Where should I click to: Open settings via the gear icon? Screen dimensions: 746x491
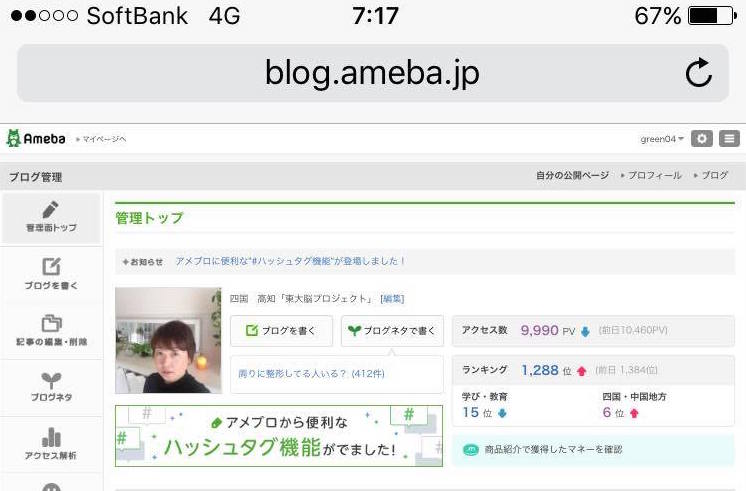pos(702,138)
